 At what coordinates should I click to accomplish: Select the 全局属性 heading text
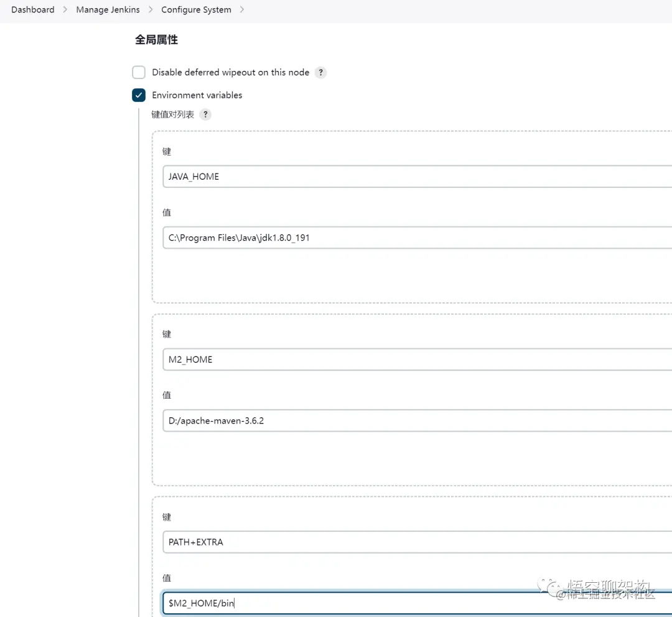[x=156, y=40]
